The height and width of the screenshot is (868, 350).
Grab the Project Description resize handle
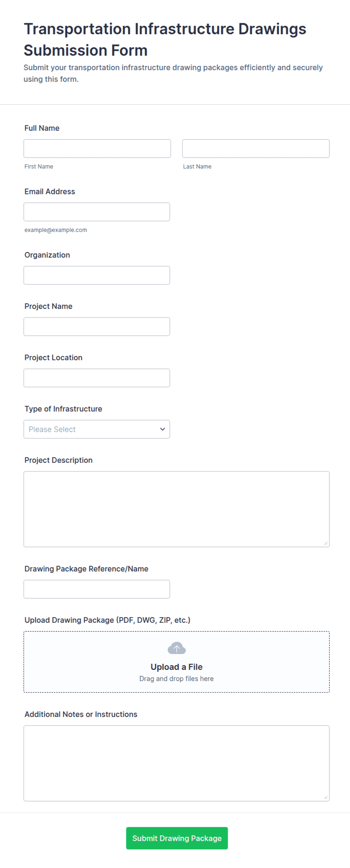click(326, 543)
